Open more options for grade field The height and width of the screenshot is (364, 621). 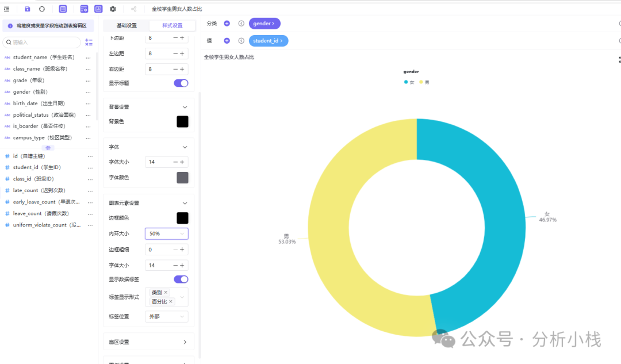[x=89, y=81]
